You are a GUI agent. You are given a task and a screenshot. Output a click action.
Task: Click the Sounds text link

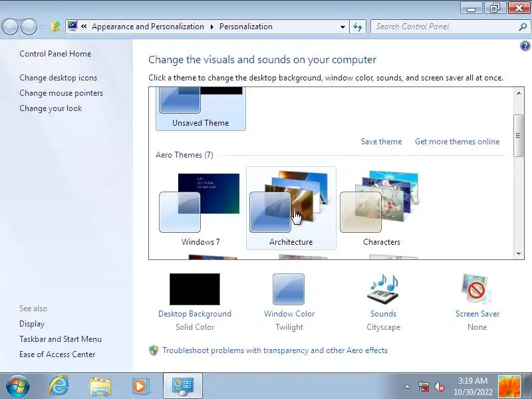[x=384, y=314]
